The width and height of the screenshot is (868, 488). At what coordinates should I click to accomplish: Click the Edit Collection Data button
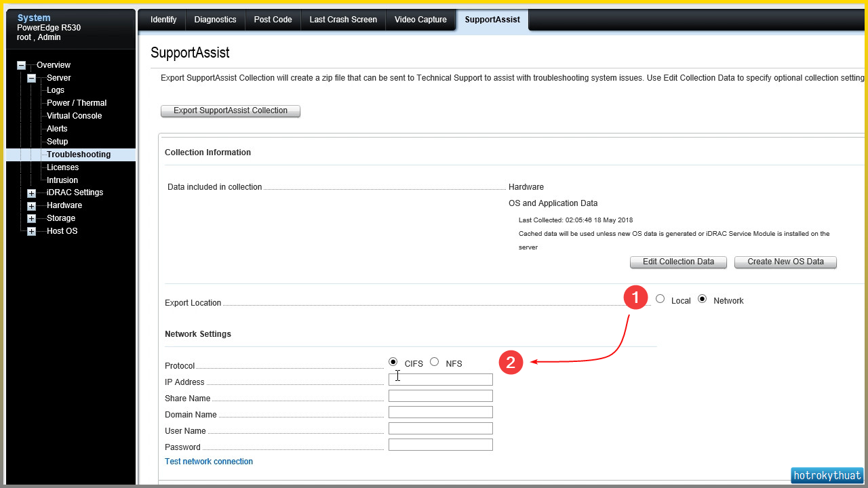678,262
